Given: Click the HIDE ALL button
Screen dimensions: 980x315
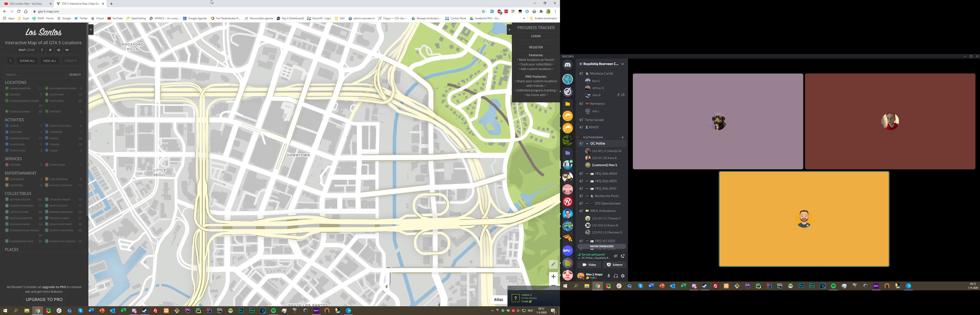Looking at the screenshot, I should click(49, 61).
